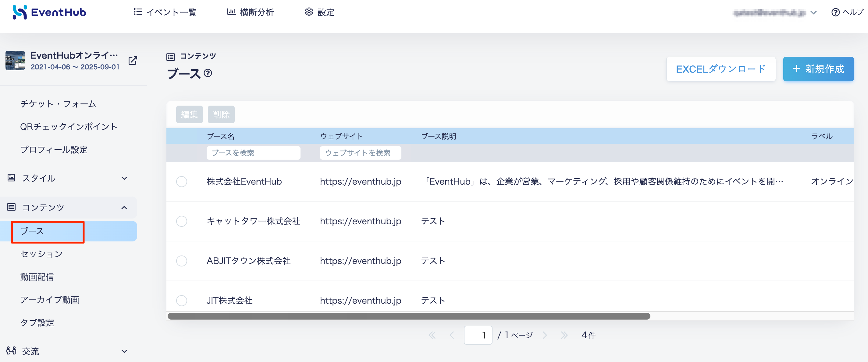Click the EventHub logo icon
Image resolution: width=868 pixels, height=362 pixels.
click(x=20, y=12)
